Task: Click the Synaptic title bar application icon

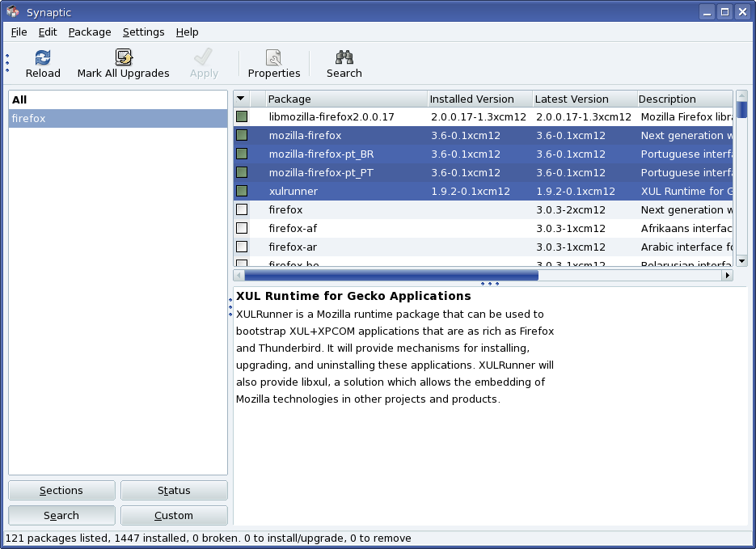Action: pyautogui.click(x=13, y=11)
